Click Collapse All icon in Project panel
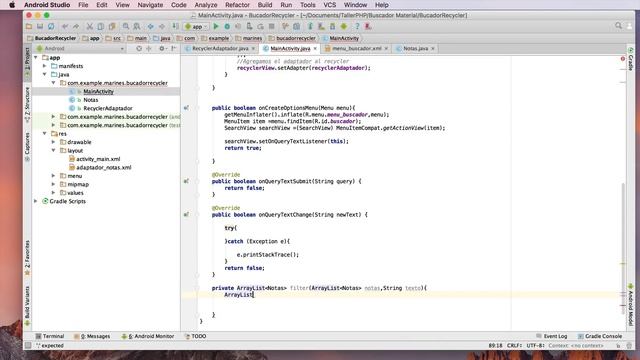Image resolution: width=640 pixels, height=360 pixels. [x=149, y=49]
